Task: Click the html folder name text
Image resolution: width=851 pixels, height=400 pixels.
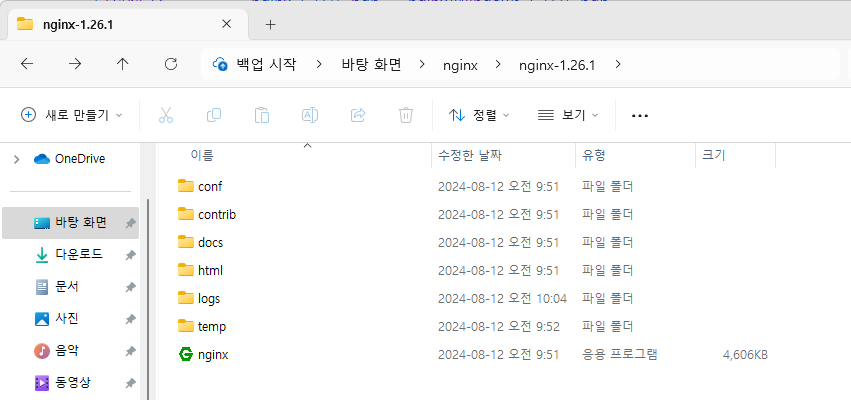Action: tap(211, 270)
